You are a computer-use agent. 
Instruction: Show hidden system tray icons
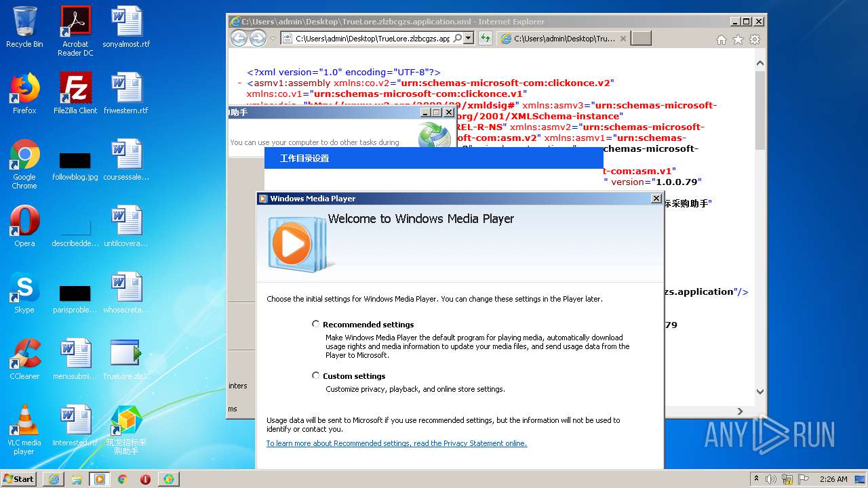tap(757, 479)
